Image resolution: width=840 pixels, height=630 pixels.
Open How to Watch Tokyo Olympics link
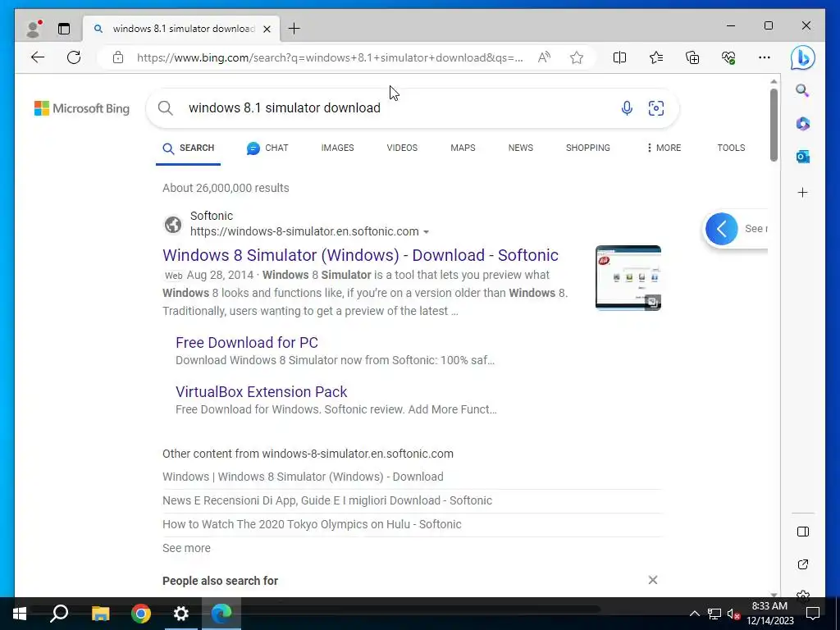(312, 524)
